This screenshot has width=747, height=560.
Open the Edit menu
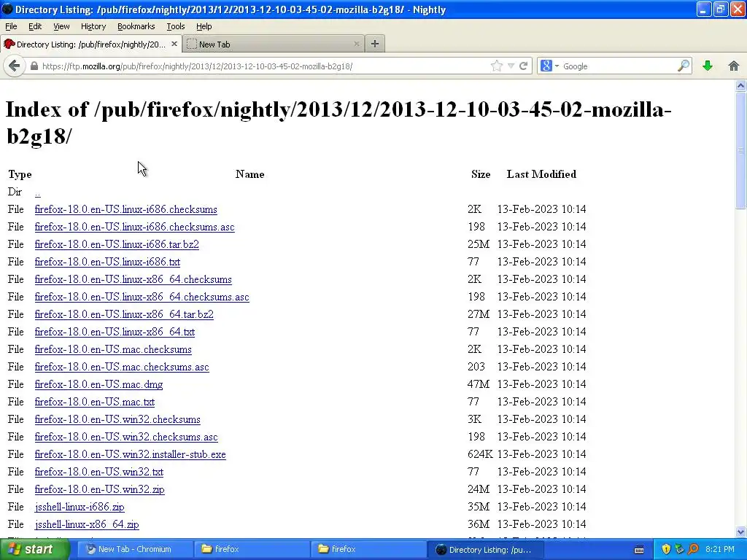point(35,26)
